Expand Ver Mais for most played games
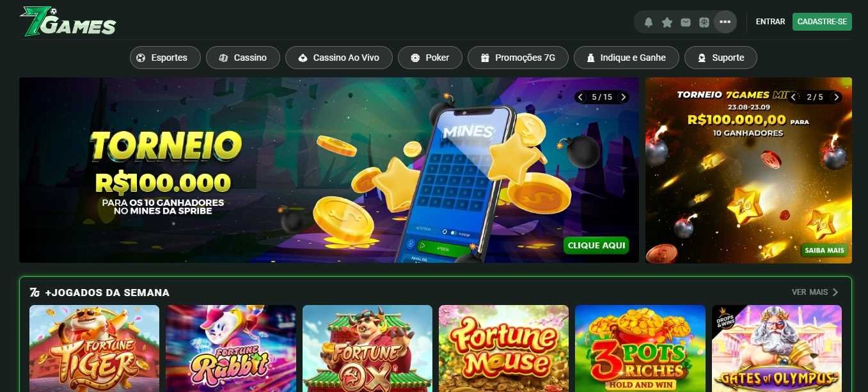 pyautogui.click(x=815, y=292)
